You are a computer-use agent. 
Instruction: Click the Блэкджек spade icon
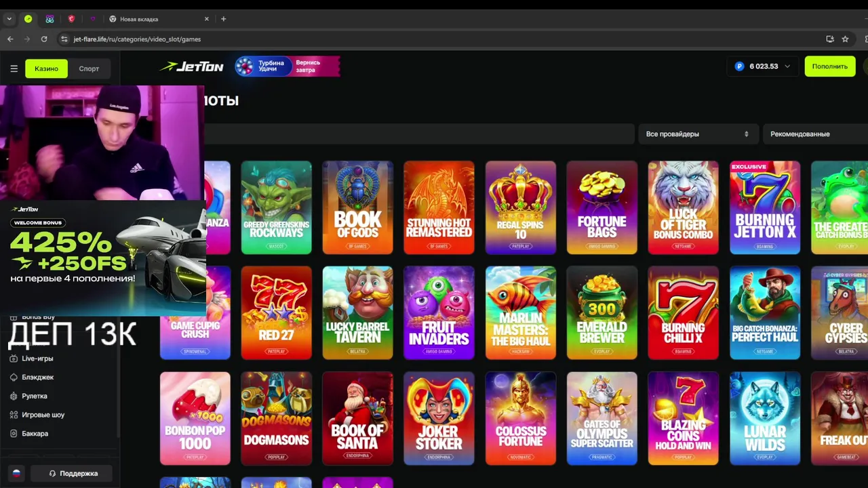(14, 377)
